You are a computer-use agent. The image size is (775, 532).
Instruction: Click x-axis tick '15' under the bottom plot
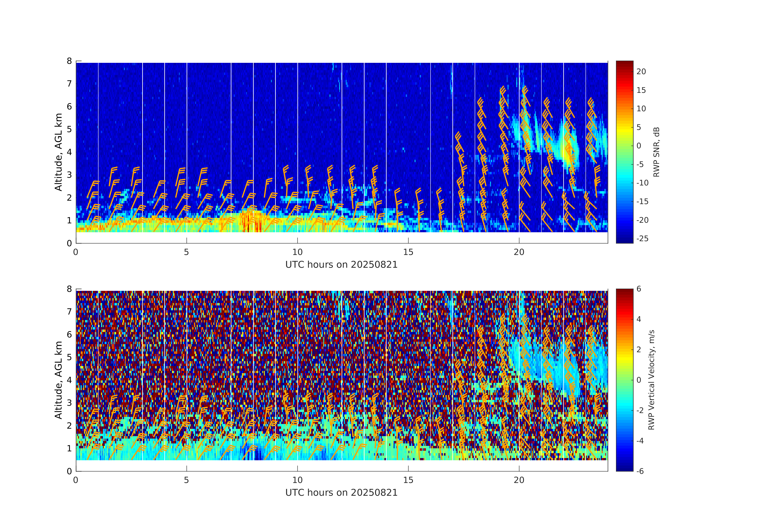[x=408, y=480]
